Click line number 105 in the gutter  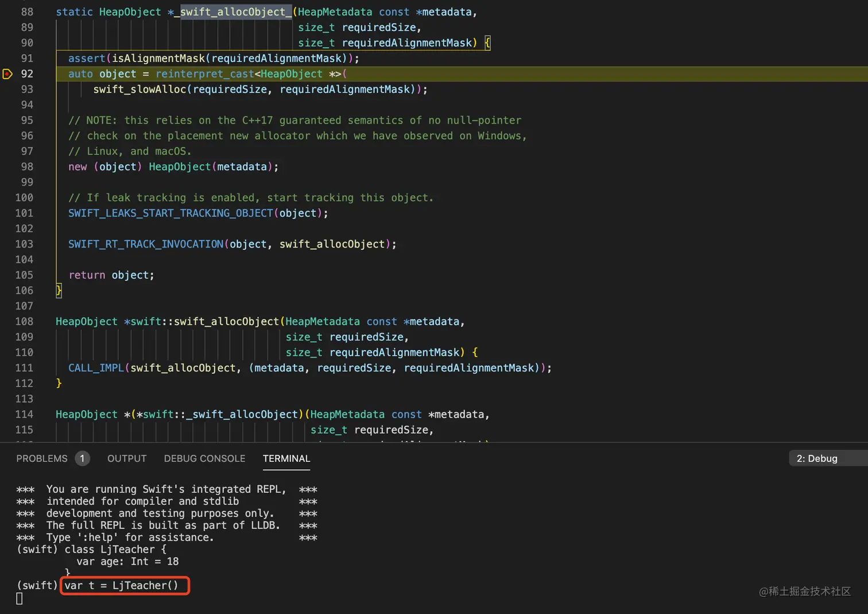click(x=24, y=275)
